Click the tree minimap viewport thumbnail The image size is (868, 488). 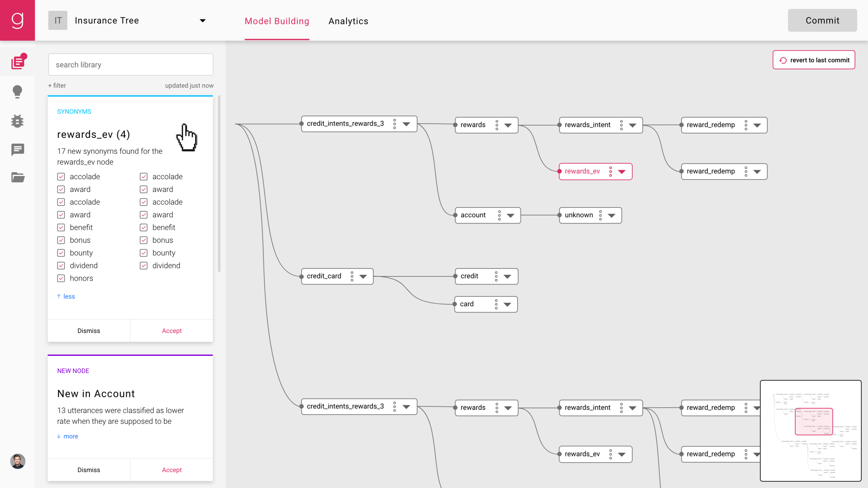coord(813,421)
